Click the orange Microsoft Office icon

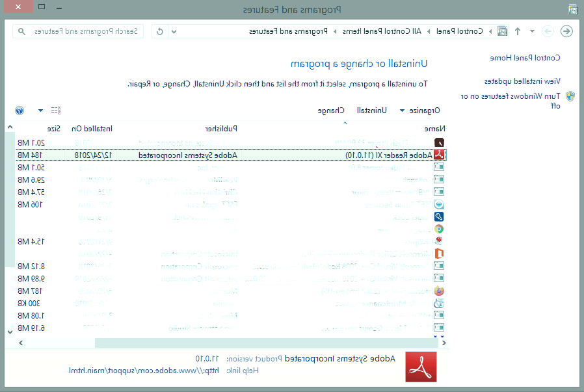(439, 254)
